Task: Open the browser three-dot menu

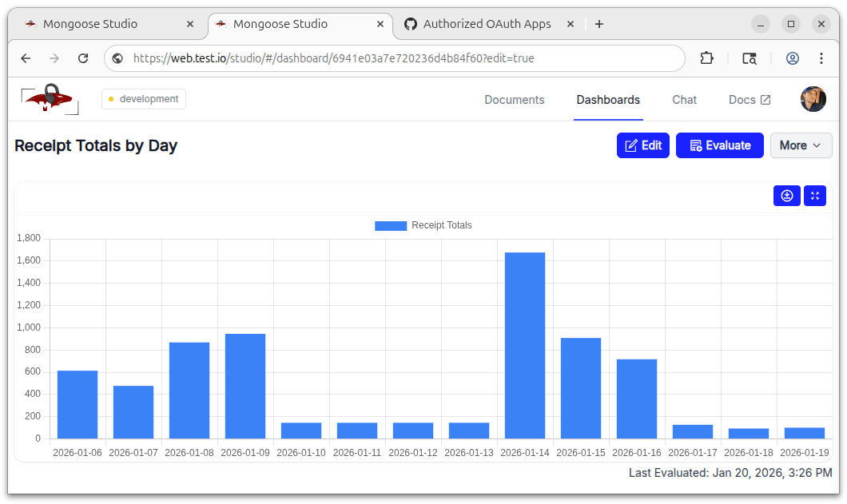Action: (x=821, y=58)
